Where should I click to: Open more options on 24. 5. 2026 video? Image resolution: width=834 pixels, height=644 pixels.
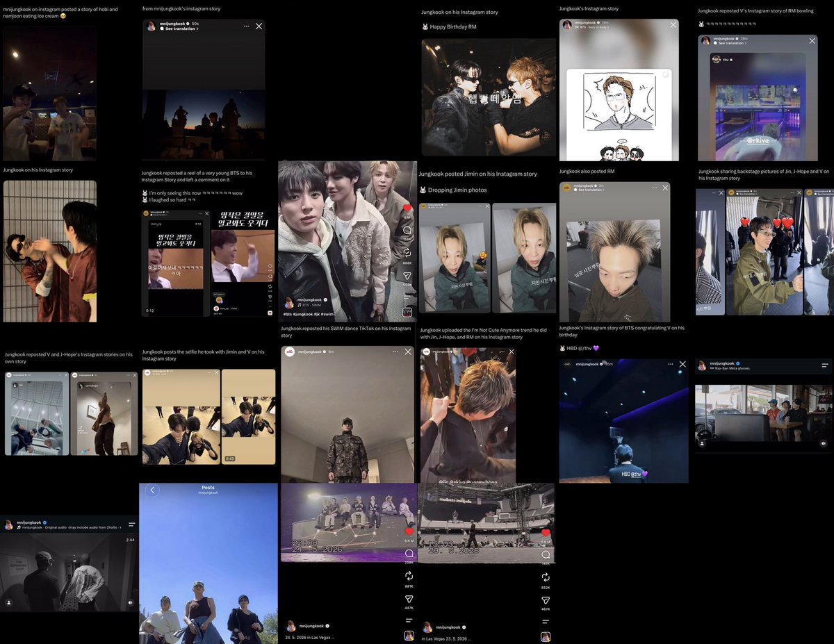[x=409, y=620]
